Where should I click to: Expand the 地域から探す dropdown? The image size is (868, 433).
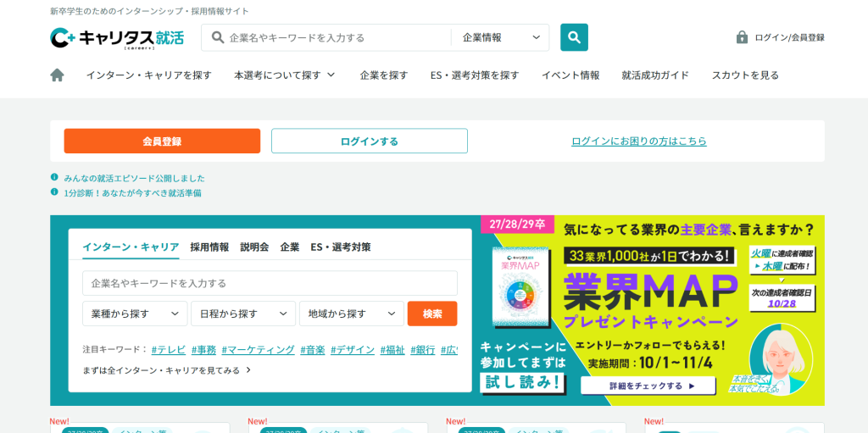click(352, 314)
